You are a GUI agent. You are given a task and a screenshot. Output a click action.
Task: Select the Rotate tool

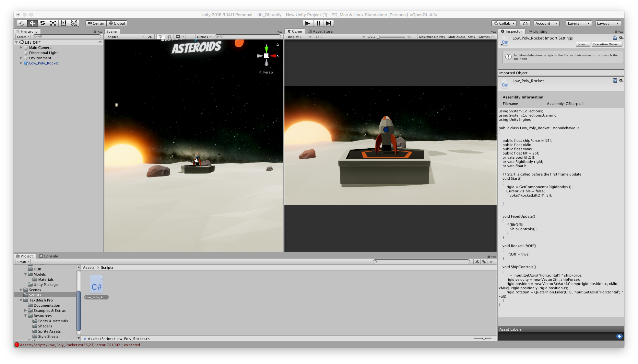42,23
